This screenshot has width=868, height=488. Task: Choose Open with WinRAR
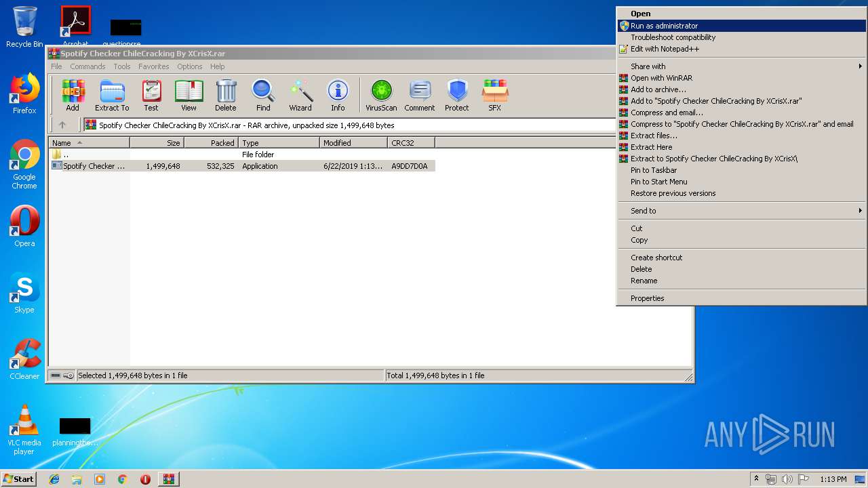pyautogui.click(x=741, y=78)
